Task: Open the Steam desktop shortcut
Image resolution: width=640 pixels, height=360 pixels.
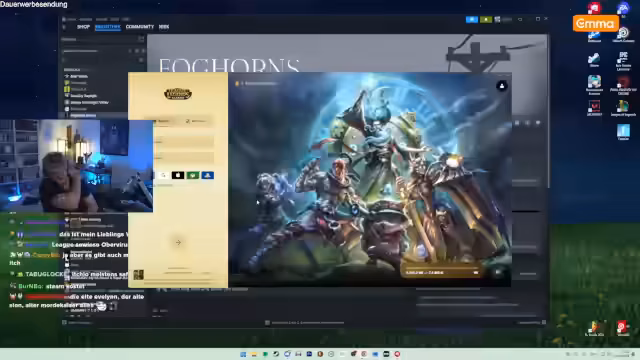Action: [594, 60]
